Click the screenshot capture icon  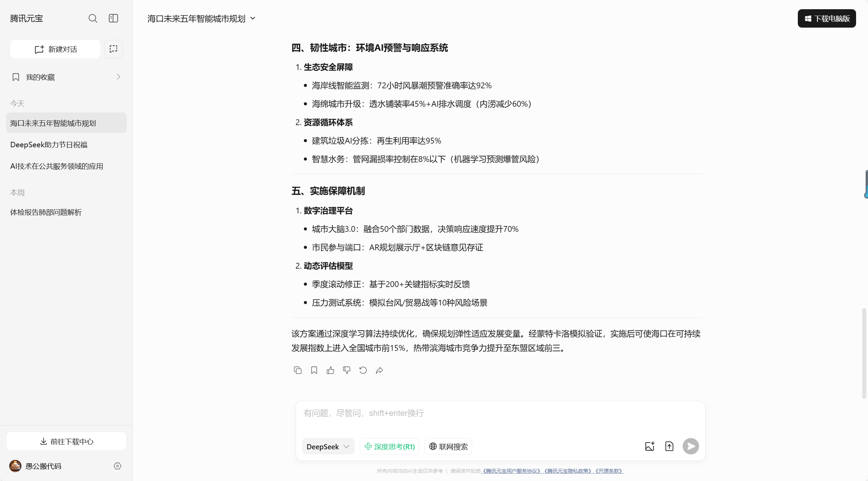pos(113,49)
